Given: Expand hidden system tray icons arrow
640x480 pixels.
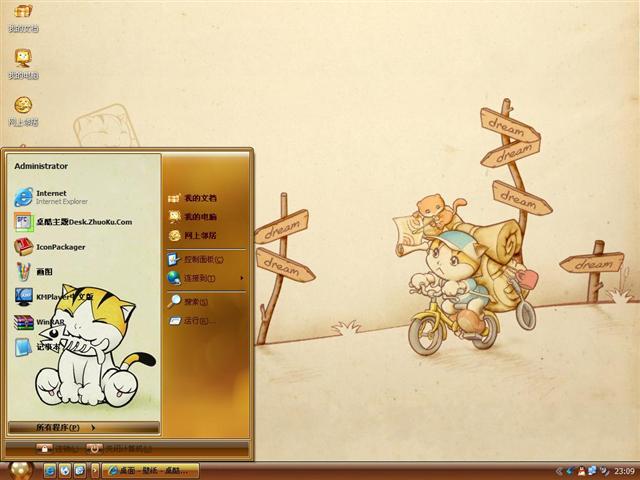Looking at the screenshot, I should point(559,471).
